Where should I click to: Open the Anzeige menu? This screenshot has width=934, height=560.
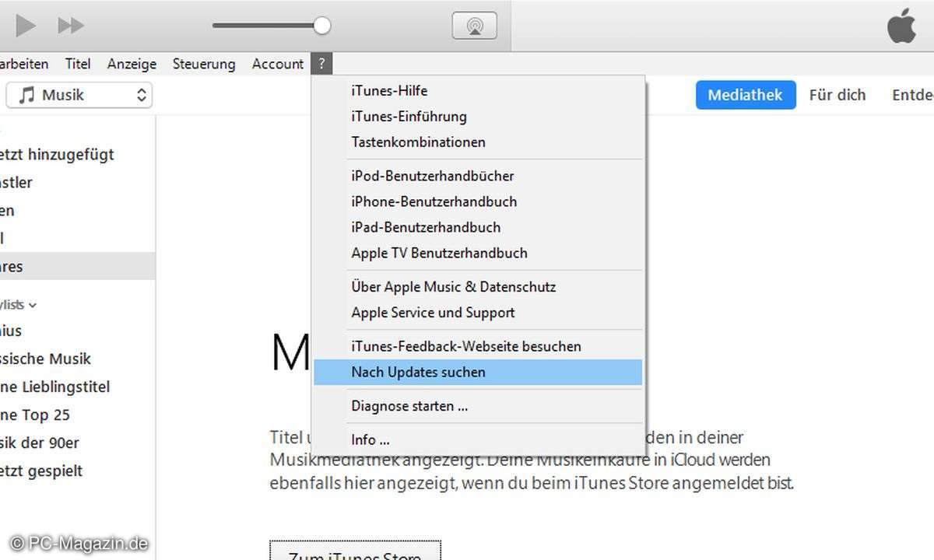[132, 64]
